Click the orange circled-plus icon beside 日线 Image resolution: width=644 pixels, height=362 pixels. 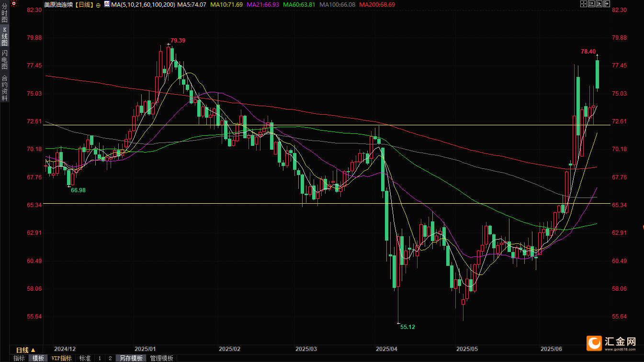coord(98,4)
